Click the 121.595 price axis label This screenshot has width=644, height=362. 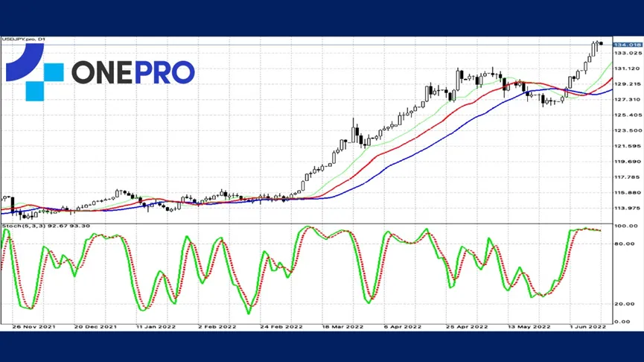pos(628,146)
